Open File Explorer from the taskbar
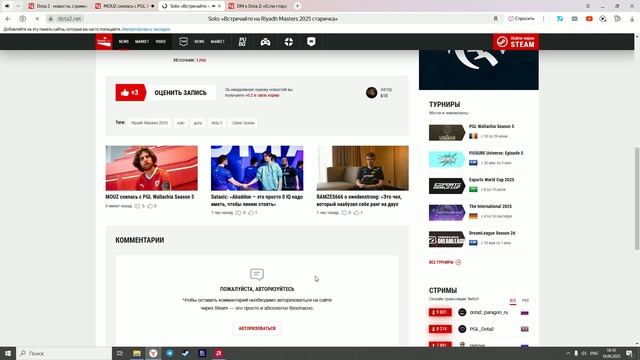This screenshot has width=640, height=360. (x=137, y=353)
